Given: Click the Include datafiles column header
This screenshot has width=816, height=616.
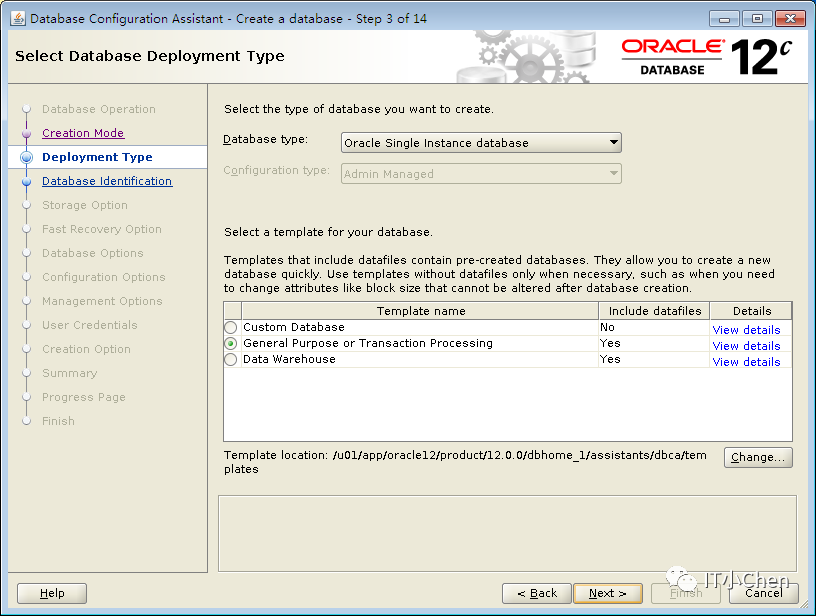Looking at the screenshot, I should [655, 311].
